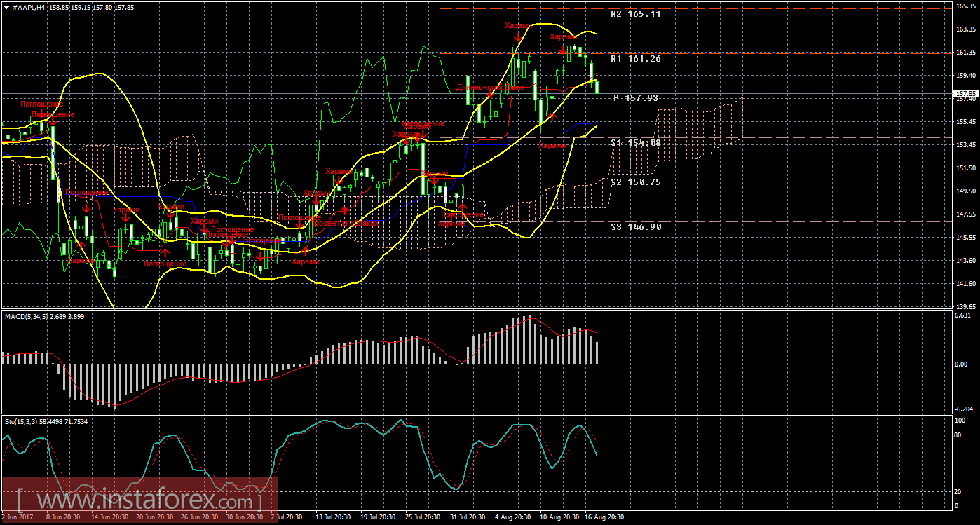Click the red arrow under 'Длинноногий Доджи' label
The height and width of the screenshot is (525, 980).
tap(491, 95)
